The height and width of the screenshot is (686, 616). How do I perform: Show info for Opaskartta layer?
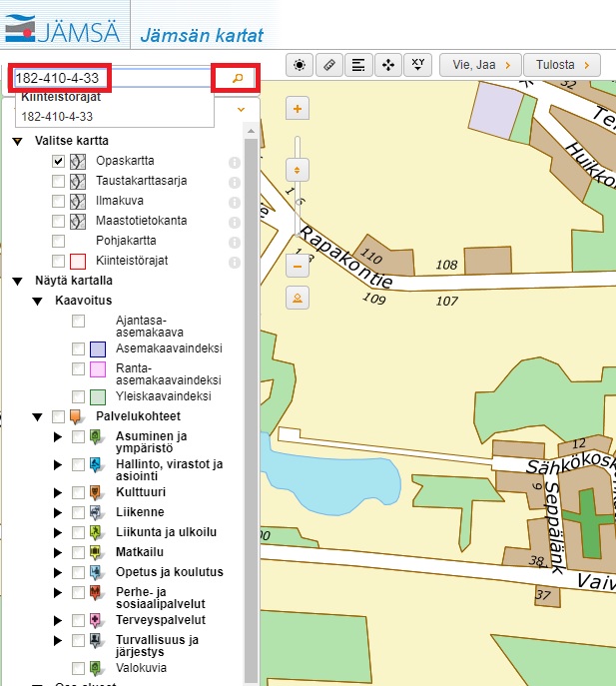click(235, 163)
